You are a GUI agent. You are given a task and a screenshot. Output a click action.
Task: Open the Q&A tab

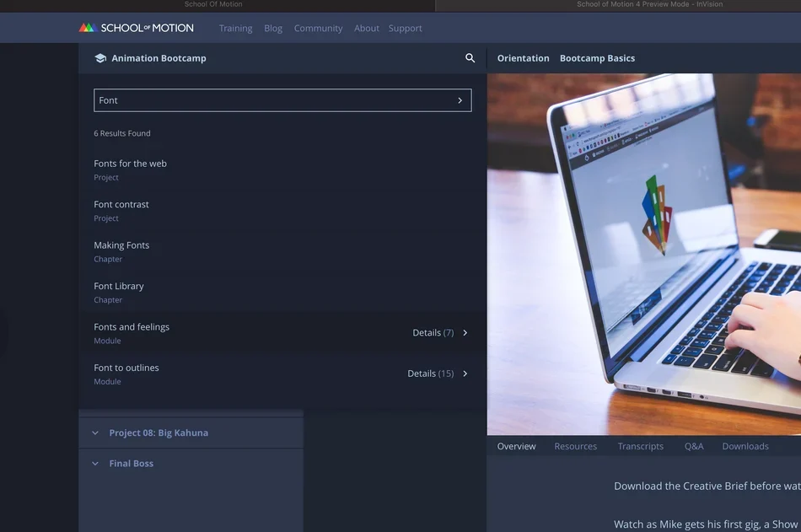coord(694,446)
